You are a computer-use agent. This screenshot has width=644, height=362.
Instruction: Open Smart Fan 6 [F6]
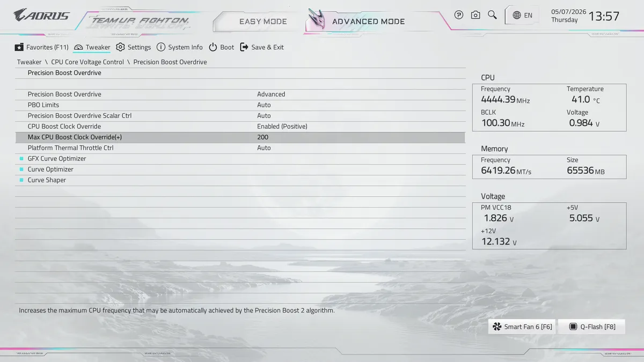tap(522, 327)
